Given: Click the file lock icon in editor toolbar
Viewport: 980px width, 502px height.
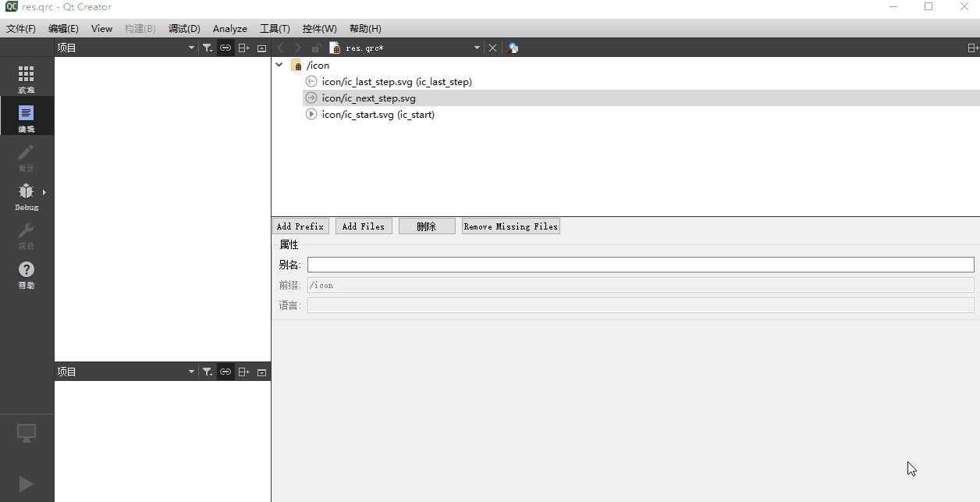Looking at the screenshot, I should click(316, 48).
